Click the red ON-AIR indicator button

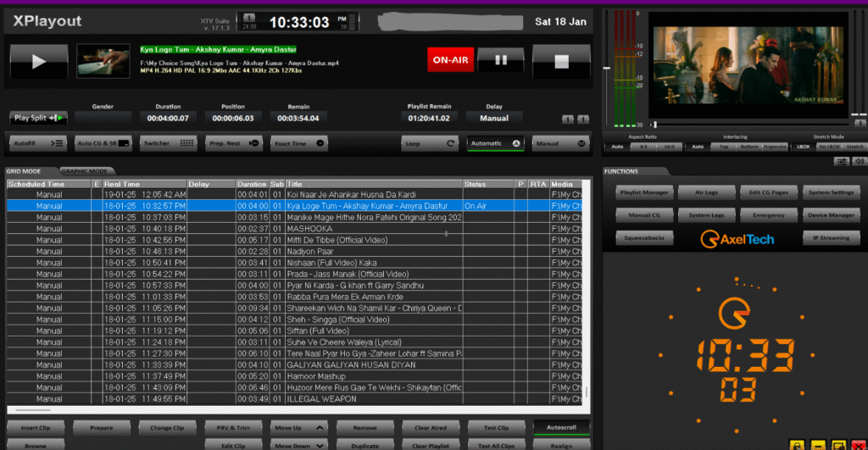(452, 61)
